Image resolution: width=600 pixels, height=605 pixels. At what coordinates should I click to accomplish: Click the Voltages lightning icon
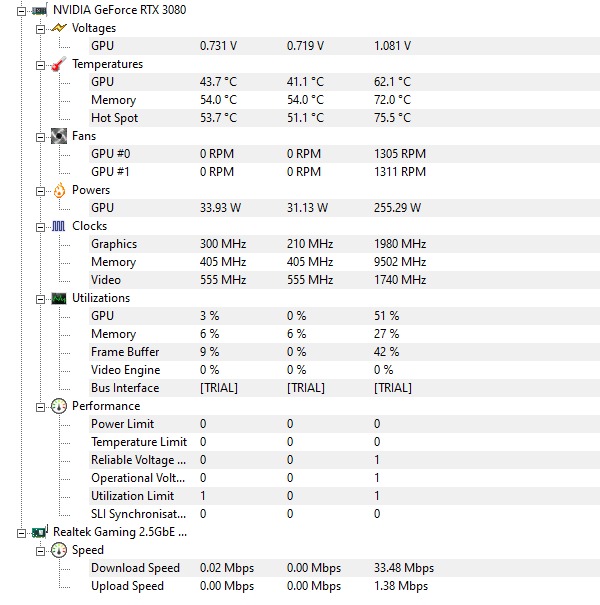pyautogui.click(x=59, y=28)
